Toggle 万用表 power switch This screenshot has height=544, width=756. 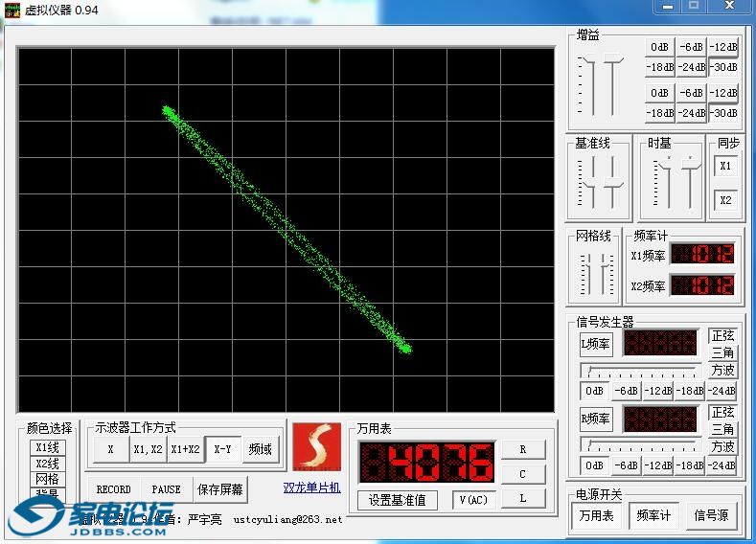click(x=597, y=515)
